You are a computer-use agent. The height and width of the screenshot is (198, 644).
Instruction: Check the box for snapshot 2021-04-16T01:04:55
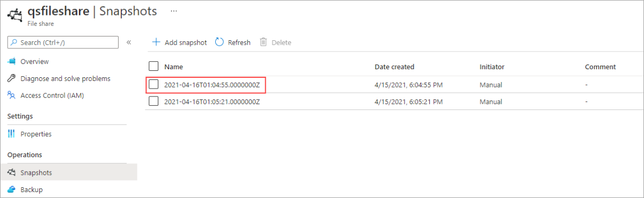153,84
